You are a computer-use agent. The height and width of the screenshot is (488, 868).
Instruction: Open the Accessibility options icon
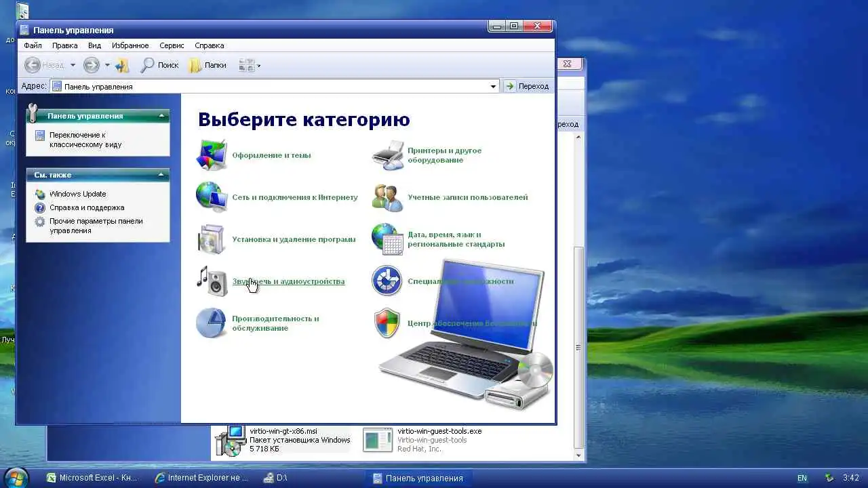387,281
